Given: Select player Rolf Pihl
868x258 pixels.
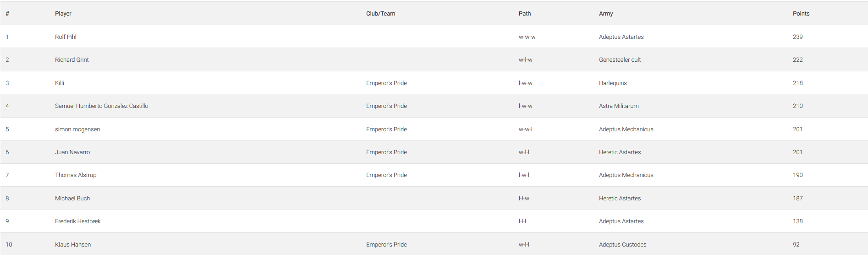Looking at the screenshot, I should click(x=66, y=37).
